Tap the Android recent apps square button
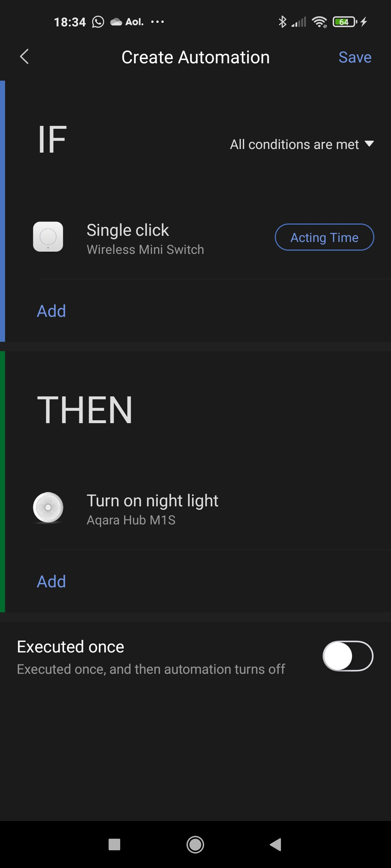391x868 pixels. [114, 844]
